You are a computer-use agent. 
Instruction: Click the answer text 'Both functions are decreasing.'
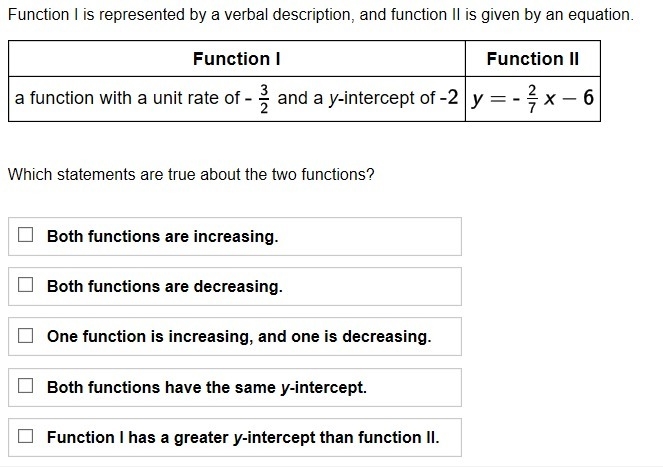(164, 286)
